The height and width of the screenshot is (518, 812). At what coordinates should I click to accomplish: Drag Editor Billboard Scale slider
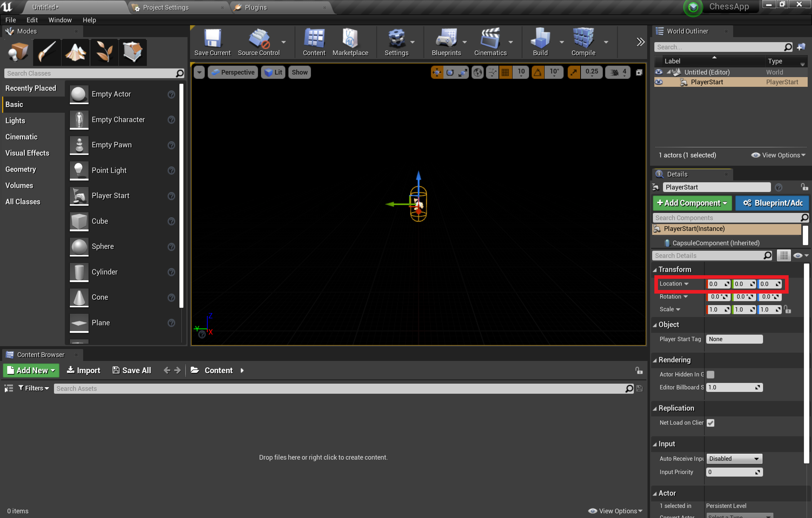click(734, 387)
